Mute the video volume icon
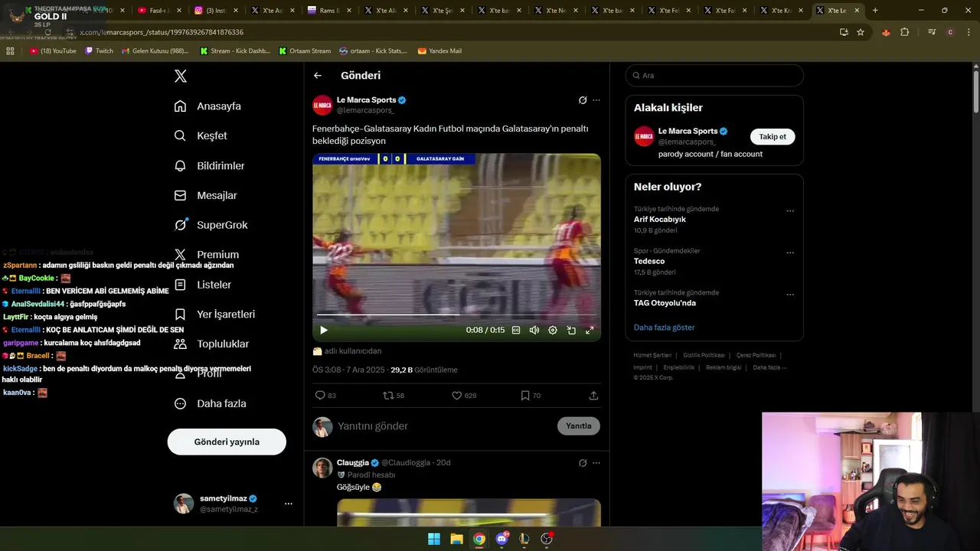 [x=534, y=330]
